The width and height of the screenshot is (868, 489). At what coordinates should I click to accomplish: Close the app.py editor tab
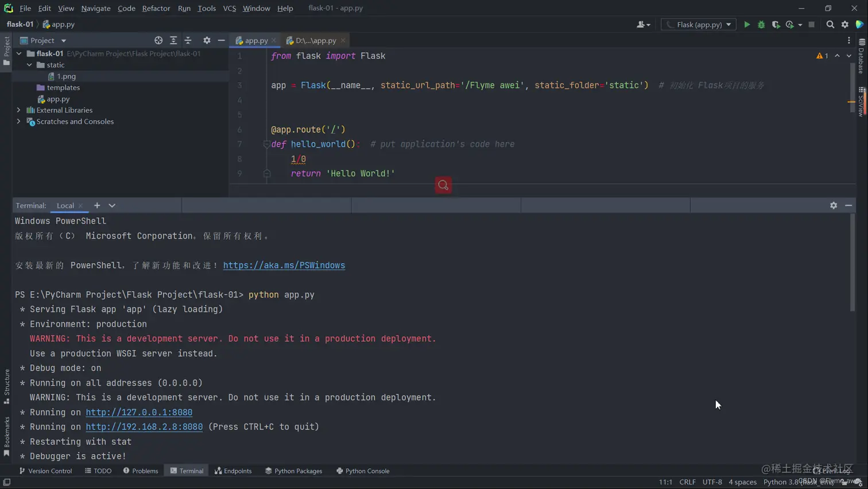(274, 41)
